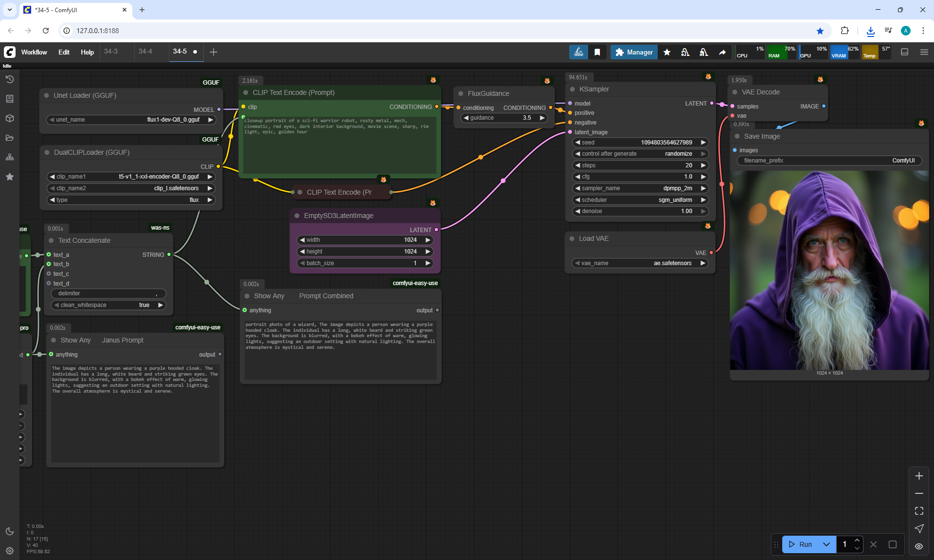
Task: Expand the Run button dropdown arrow
Action: pyautogui.click(x=826, y=544)
